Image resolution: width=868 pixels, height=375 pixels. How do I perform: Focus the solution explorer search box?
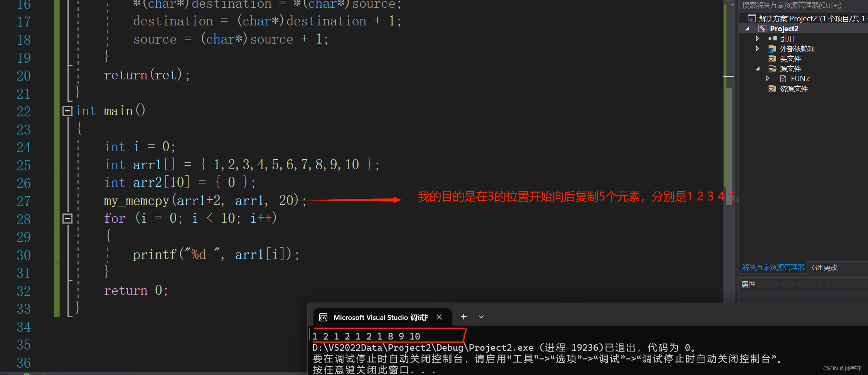coord(803,5)
